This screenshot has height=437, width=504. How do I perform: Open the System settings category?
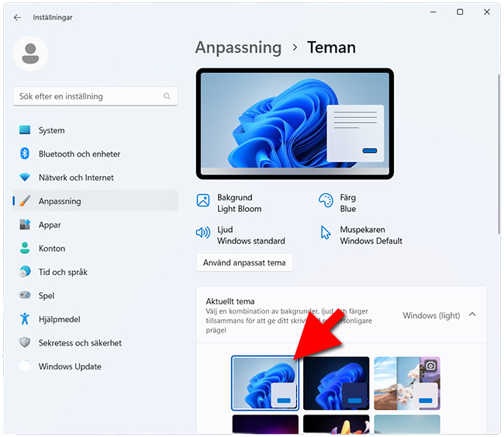[51, 130]
